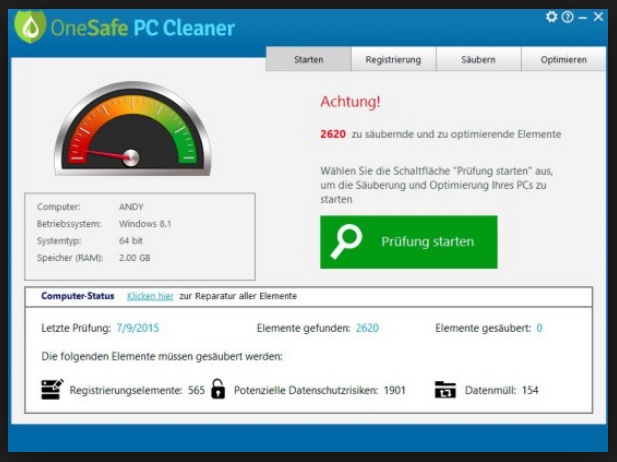Image resolution: width=617 pixels, height=462 pixels.
Task: Click the red 2620 elements count
Action: point(333,134)
